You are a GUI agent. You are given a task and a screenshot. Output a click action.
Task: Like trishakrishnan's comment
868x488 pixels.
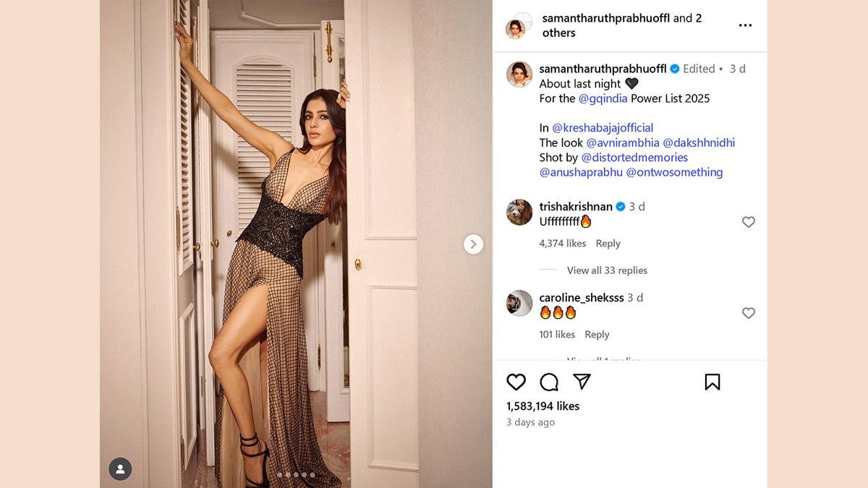(x=749, y=222)
